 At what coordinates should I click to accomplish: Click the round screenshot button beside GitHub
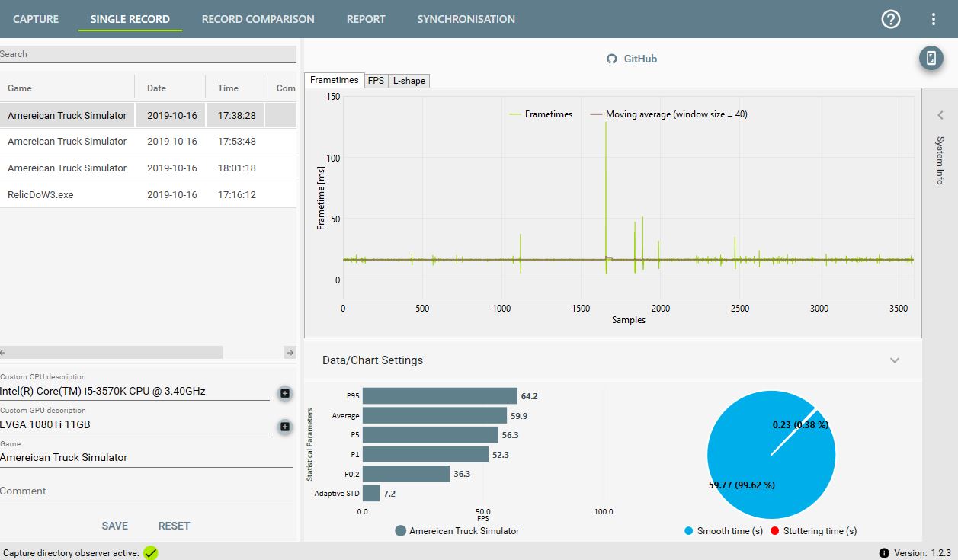point(931,58)
